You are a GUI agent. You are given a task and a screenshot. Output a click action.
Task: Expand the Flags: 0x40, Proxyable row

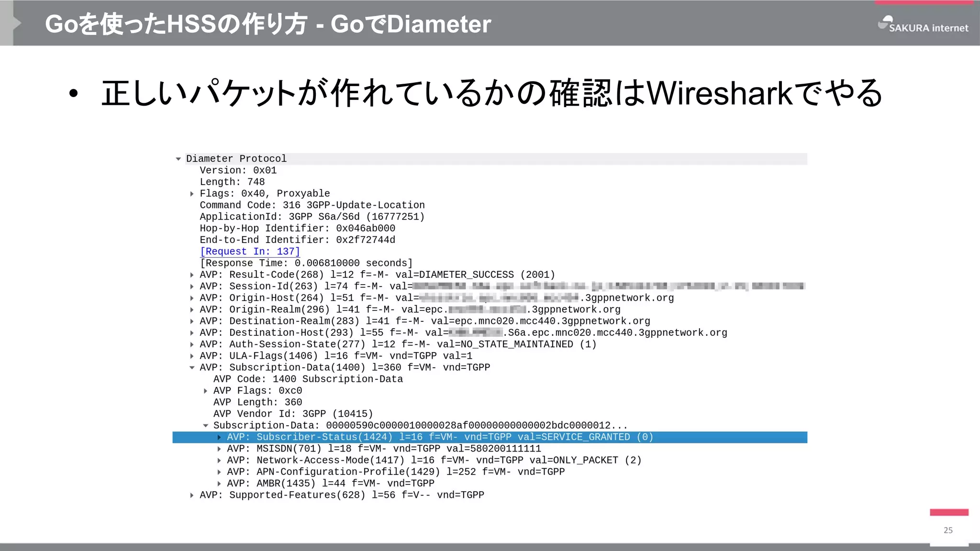[192, 194]
